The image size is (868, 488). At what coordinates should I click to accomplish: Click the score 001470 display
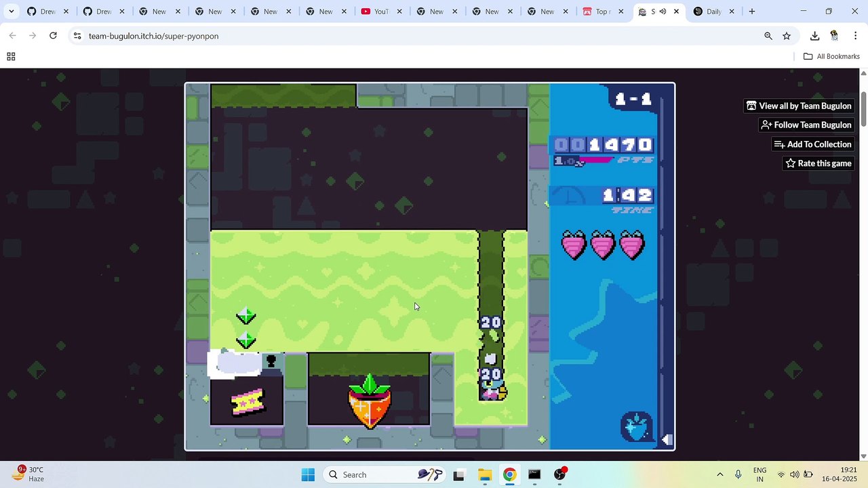coord(603,144)
